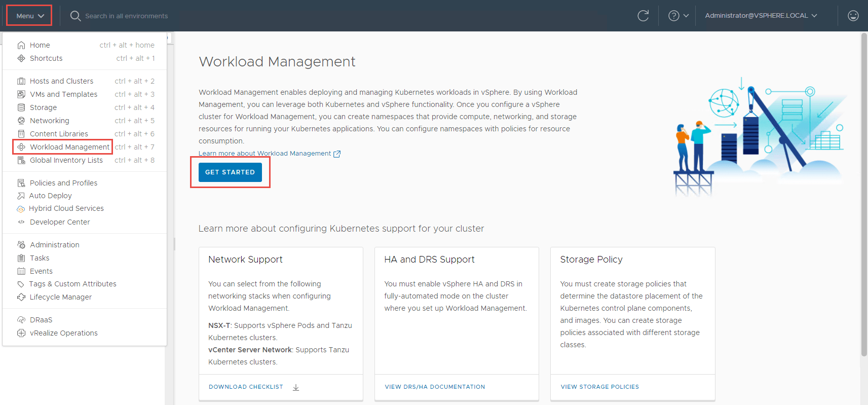Click the page vertical scrollbar
Image resolution: width=868 pixels, height=405 pixels.
pyautogui.click(x=864, y=195)
